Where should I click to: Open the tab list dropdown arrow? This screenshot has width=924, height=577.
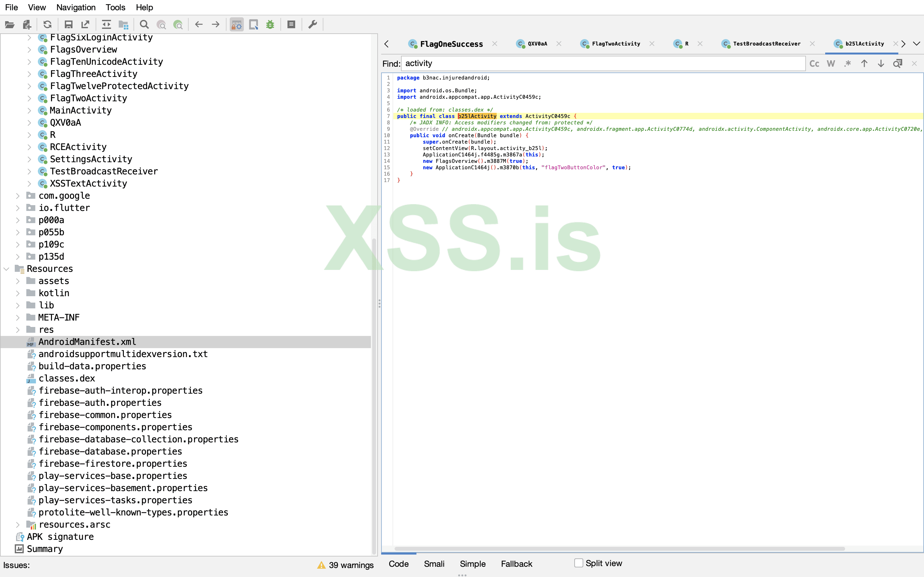coord(916,44)
